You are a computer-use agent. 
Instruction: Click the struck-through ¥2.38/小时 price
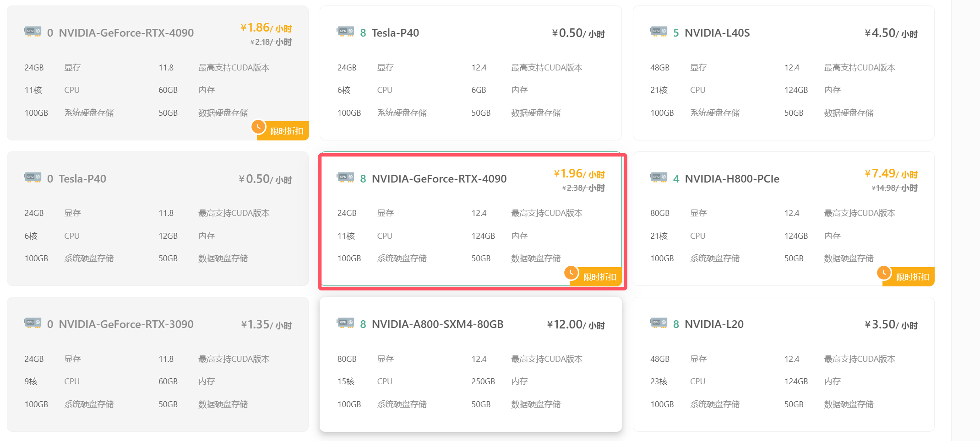(x=583, y=188)
